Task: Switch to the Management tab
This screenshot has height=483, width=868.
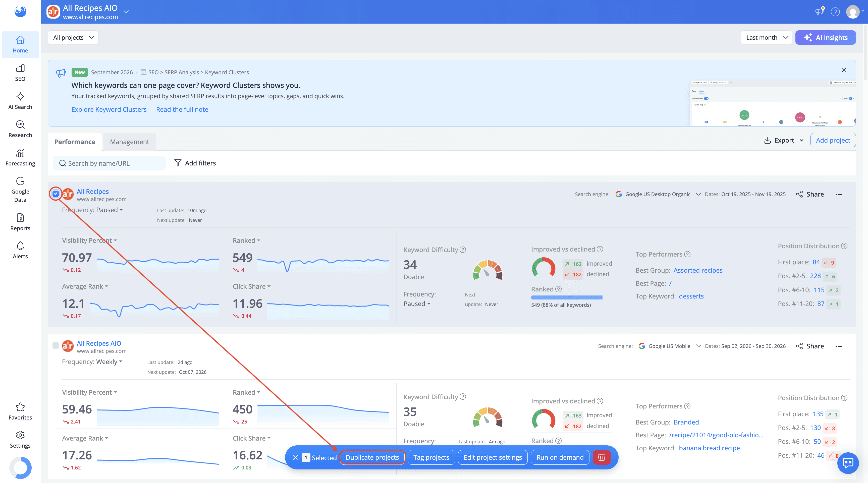Action: click(x=129, y=142)
